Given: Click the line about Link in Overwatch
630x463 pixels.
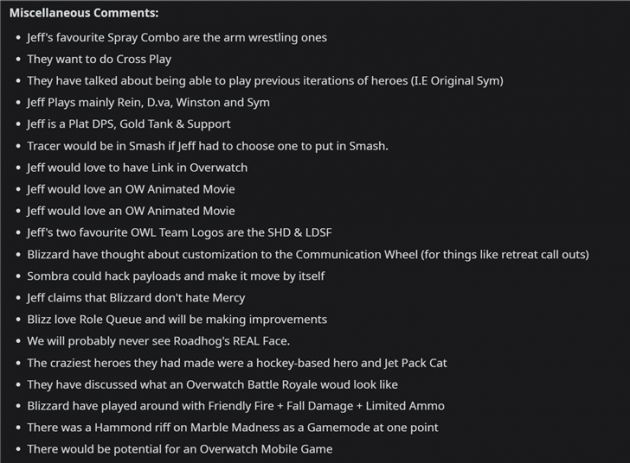Looking at the screenshot, I should pos(137,167).
